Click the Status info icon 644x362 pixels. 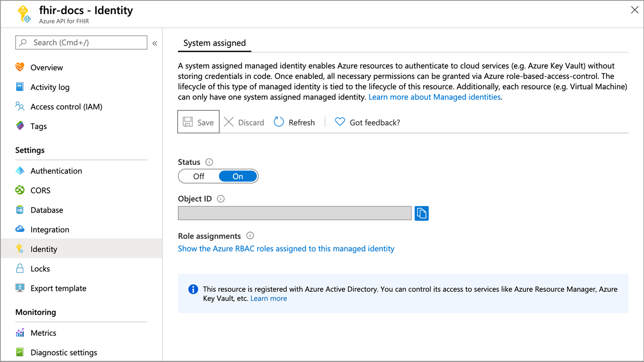tap(209, 162)
